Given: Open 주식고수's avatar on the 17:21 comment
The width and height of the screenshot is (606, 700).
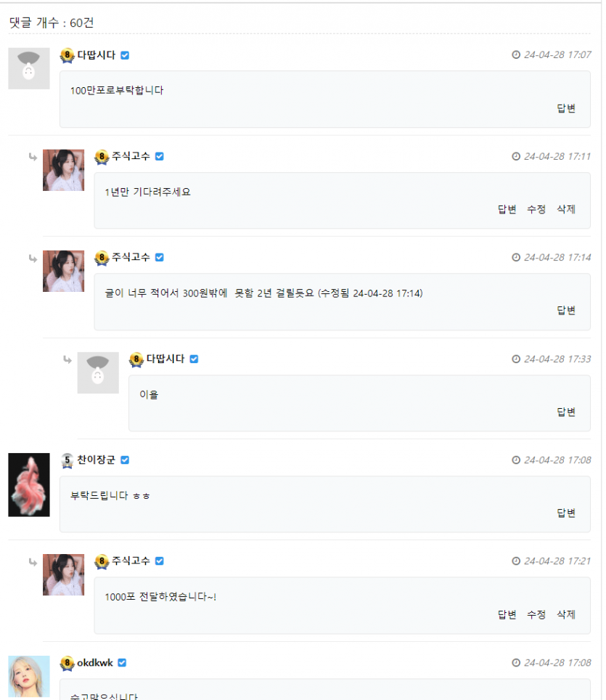Looking at the screenshot, I should point(63,574).
